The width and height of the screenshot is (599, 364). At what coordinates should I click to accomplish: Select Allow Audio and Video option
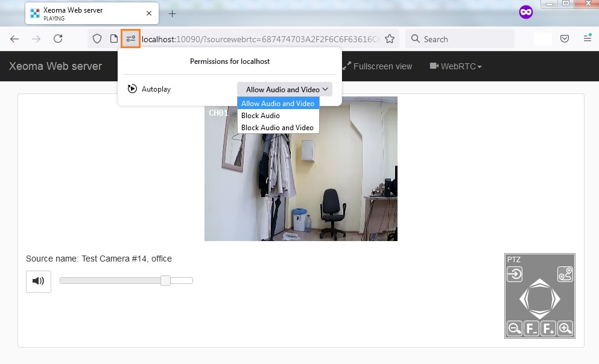(x=278, y=104)
